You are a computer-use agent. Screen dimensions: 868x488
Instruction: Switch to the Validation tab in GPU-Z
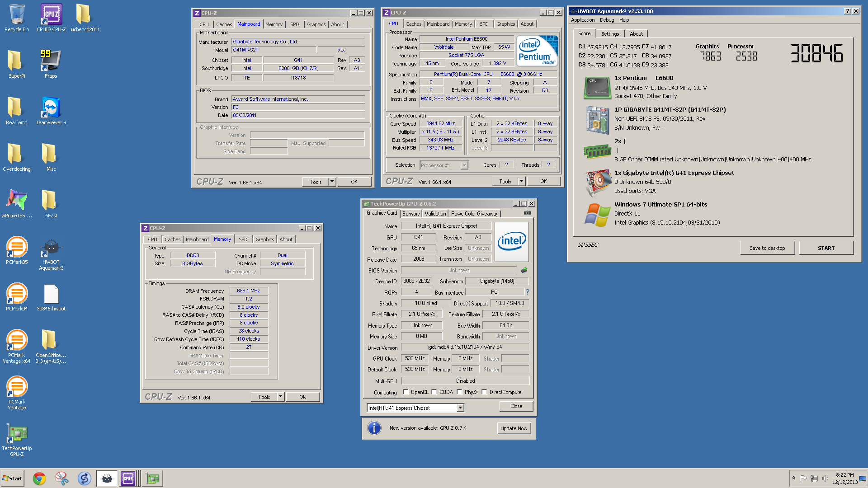click(x=435, y=214)
